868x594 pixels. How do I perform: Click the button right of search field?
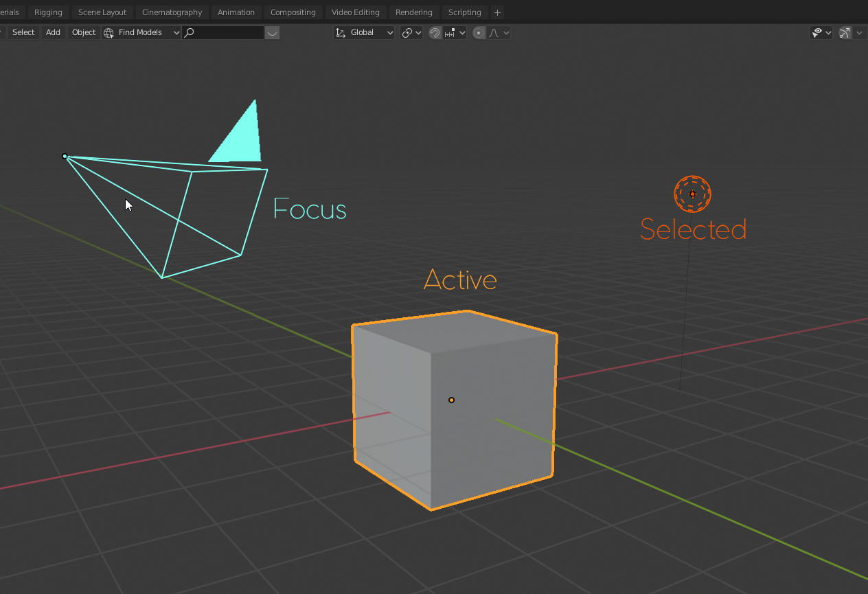[272, 32]
